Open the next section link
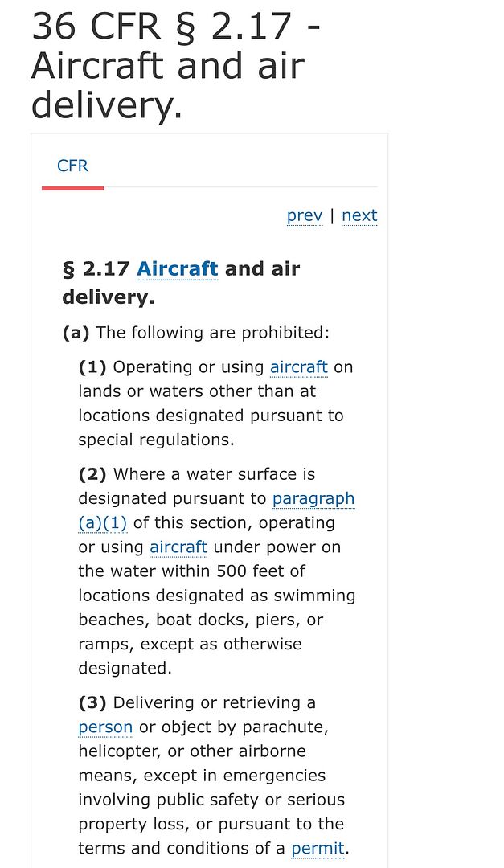 click(x=359, y=215)
